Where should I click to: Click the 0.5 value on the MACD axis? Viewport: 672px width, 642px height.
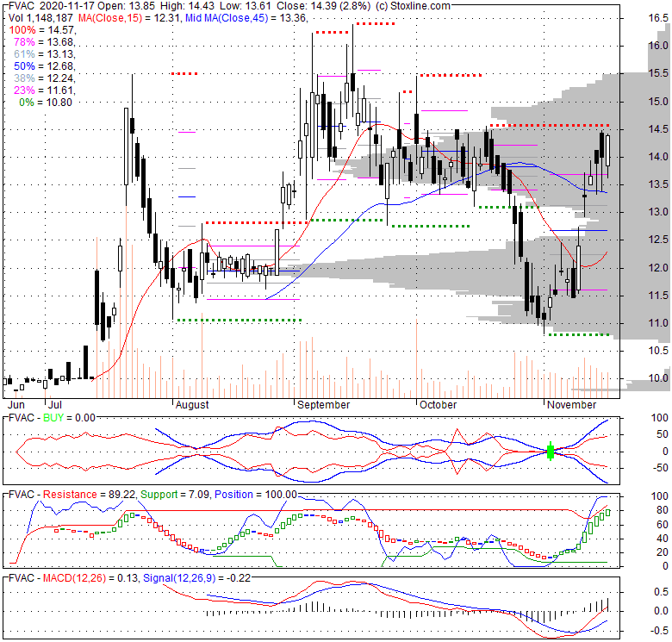point(663,592)
